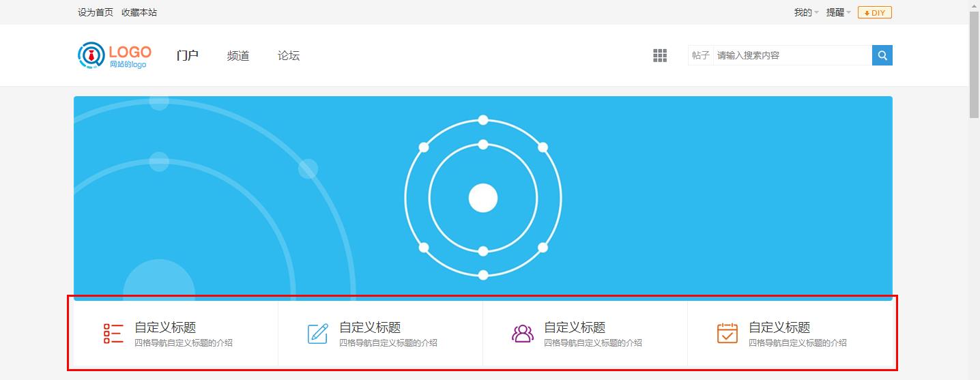Expand the 提醒 dropdown
The width and height of the screenshot is (980, 380).
839,12
